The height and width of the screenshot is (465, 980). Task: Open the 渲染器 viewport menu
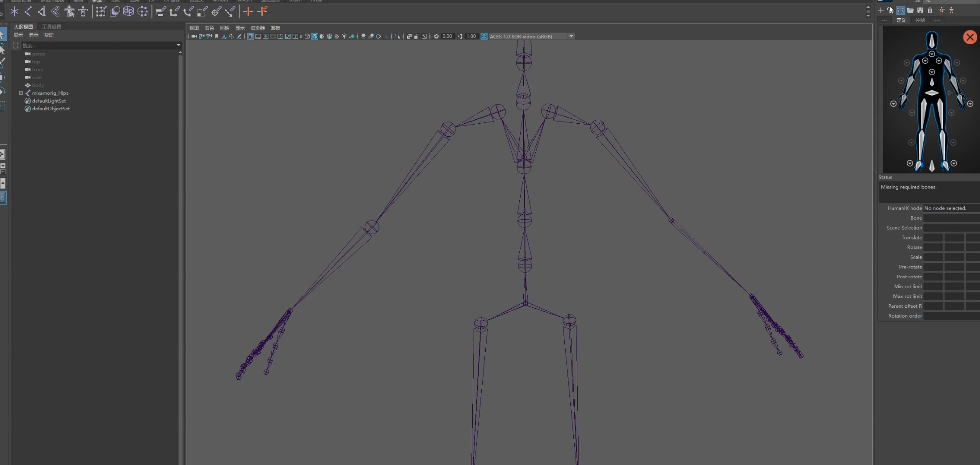click(x=257, y=28)
